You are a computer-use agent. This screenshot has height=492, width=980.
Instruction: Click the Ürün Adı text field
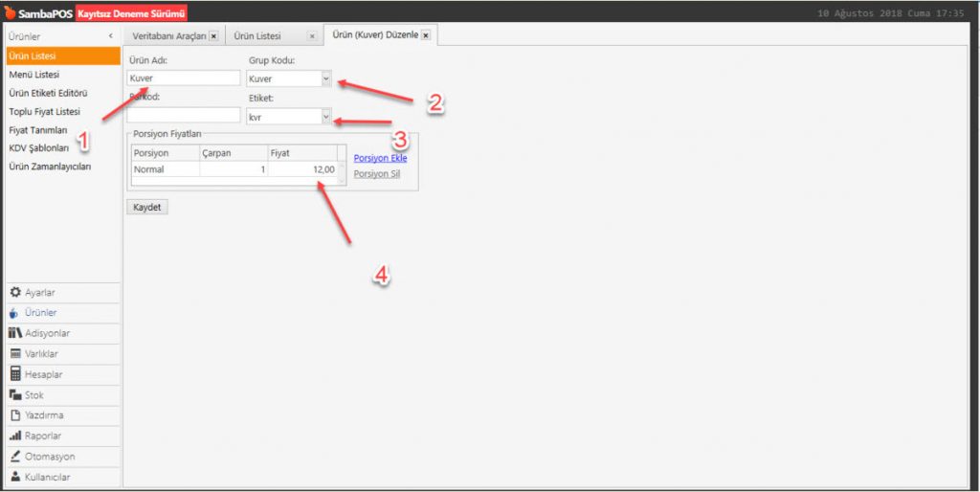tap(183, 78)
